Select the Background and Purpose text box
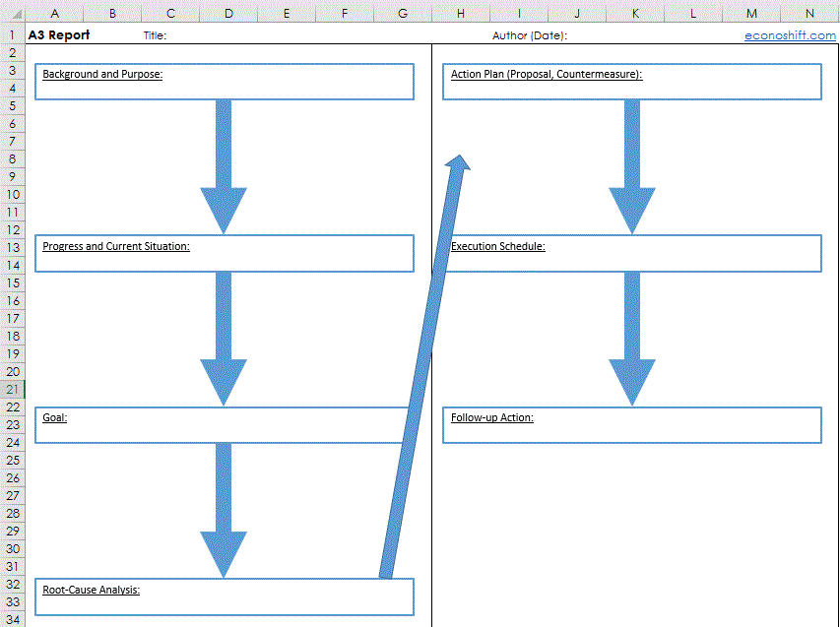840x627 pixels. (225, 82)
